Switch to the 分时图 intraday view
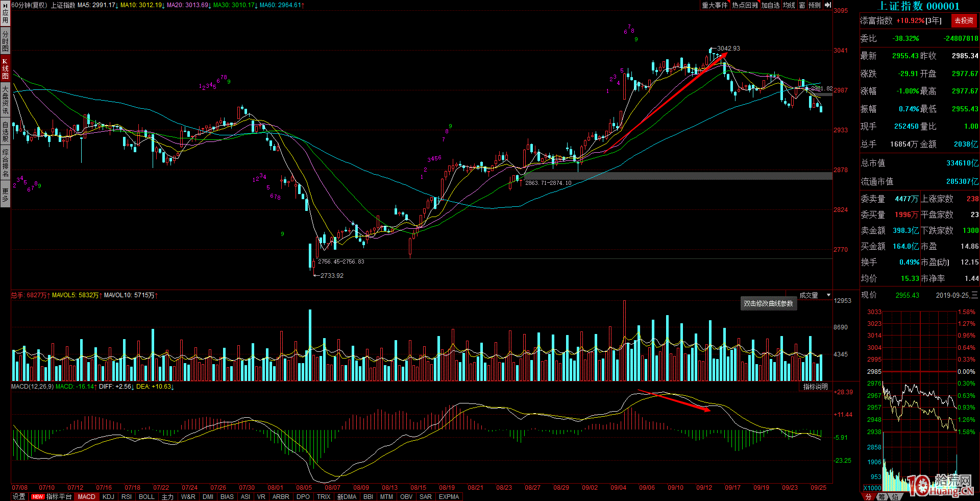 pos(5,40)
